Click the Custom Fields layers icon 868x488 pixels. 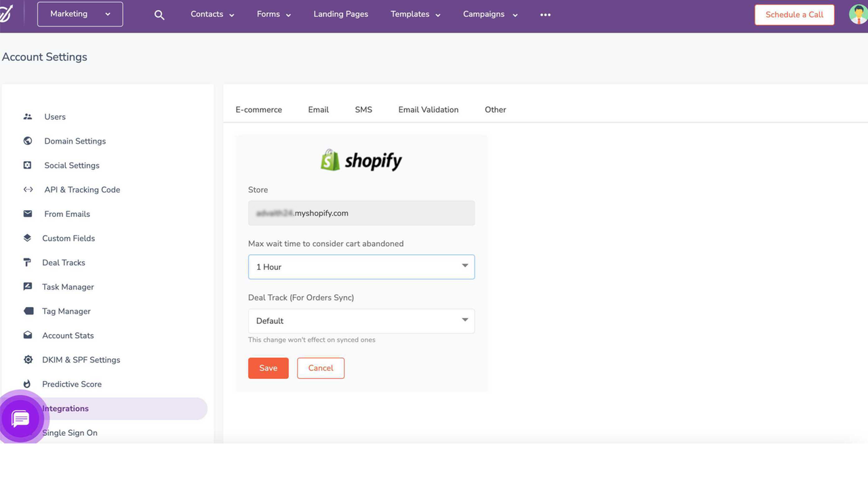[x=28, y=238]
